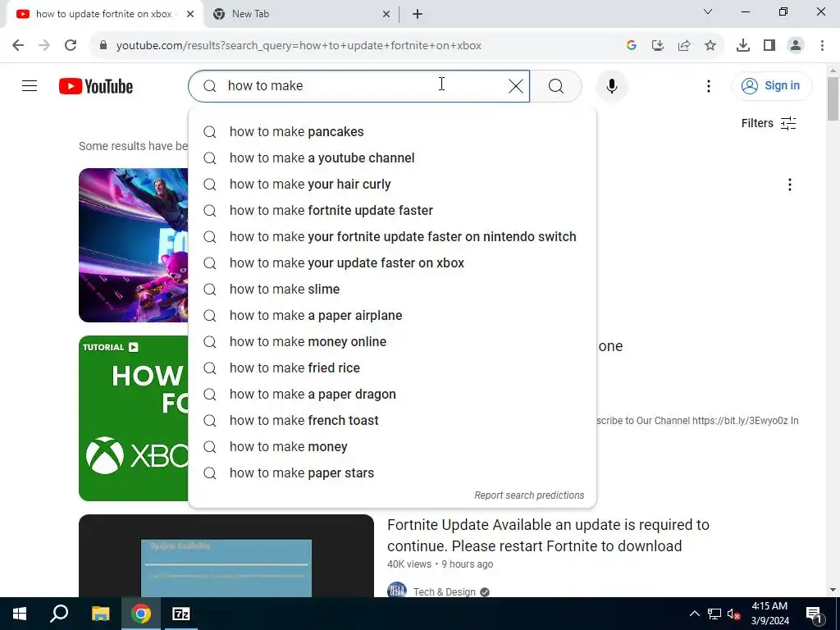Open Fortnite Update Available video title

pyautogui.click(x=548, y=535)
